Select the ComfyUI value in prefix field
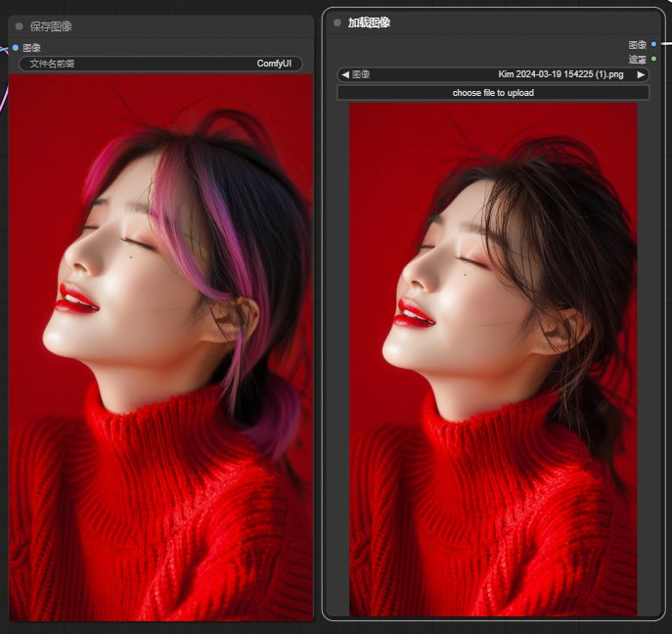This screenshot has width=672, height=634. pos(274,64)
